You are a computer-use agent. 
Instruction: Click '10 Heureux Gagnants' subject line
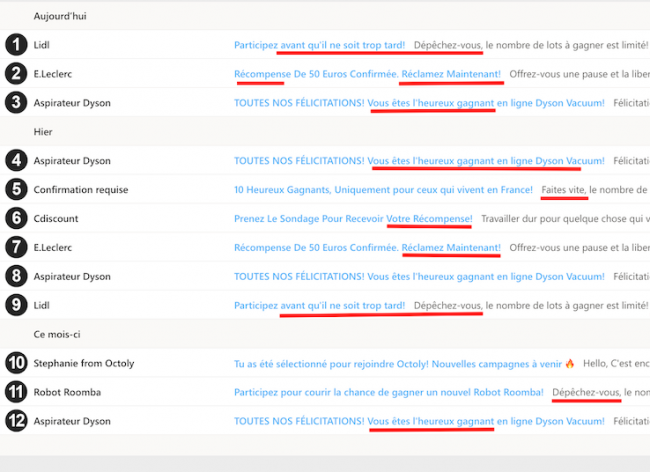pyautogui.click(x=383, y=190)
